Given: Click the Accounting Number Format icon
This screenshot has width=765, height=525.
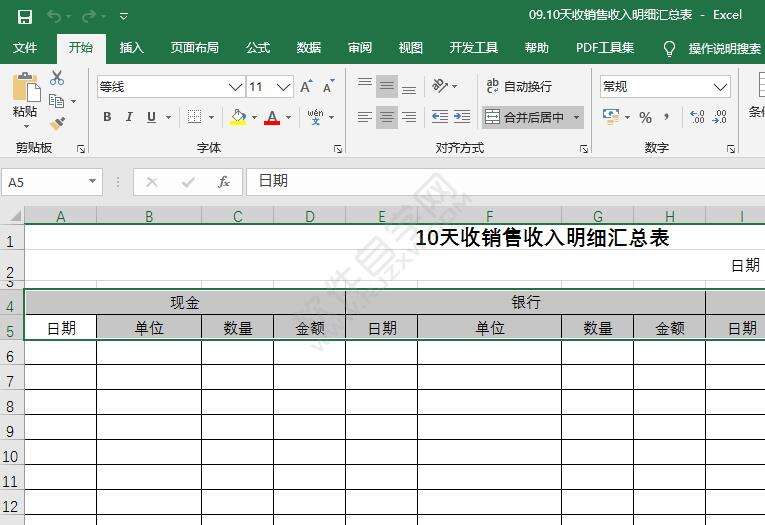Looking at the screenshot, I should 610,117.
